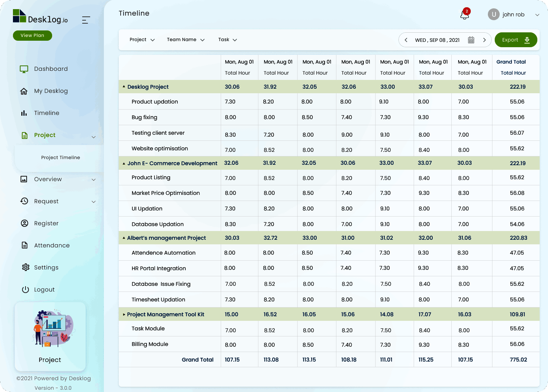
Task: Collapse the sidebar with hamburger icon
Action: tap(86, 20)
